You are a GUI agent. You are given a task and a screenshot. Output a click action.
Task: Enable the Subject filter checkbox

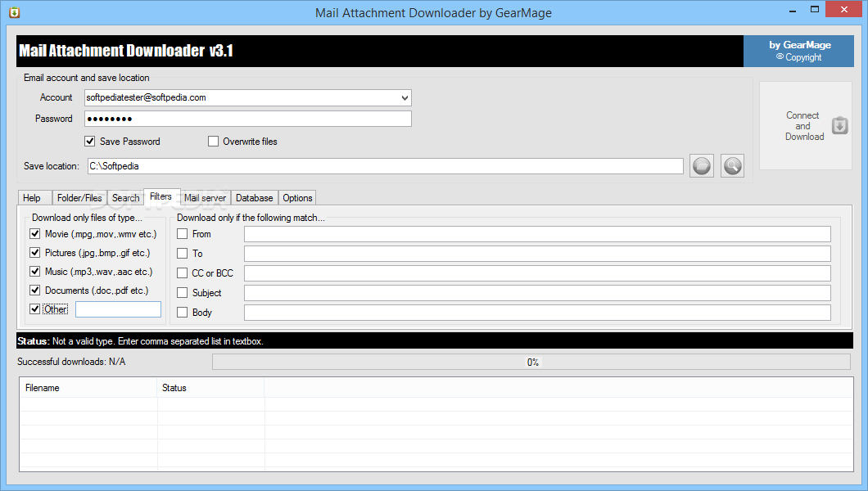182,292
